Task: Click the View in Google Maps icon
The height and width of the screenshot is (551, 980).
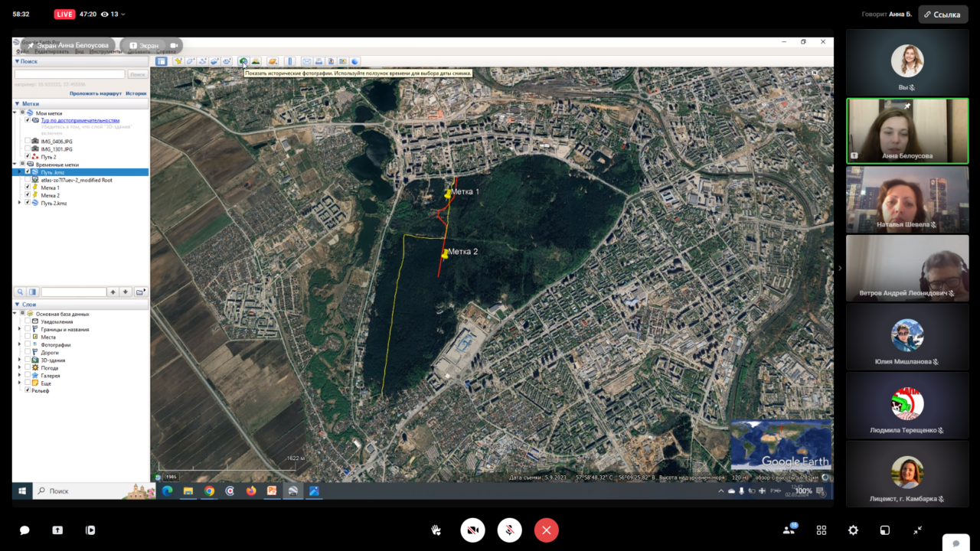Action: [343, 61]
